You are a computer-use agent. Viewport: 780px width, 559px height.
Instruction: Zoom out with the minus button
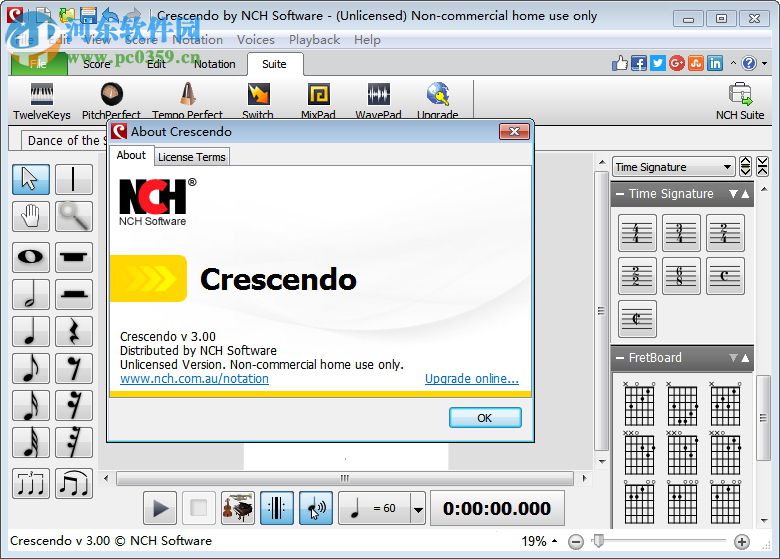coord(576,542)
